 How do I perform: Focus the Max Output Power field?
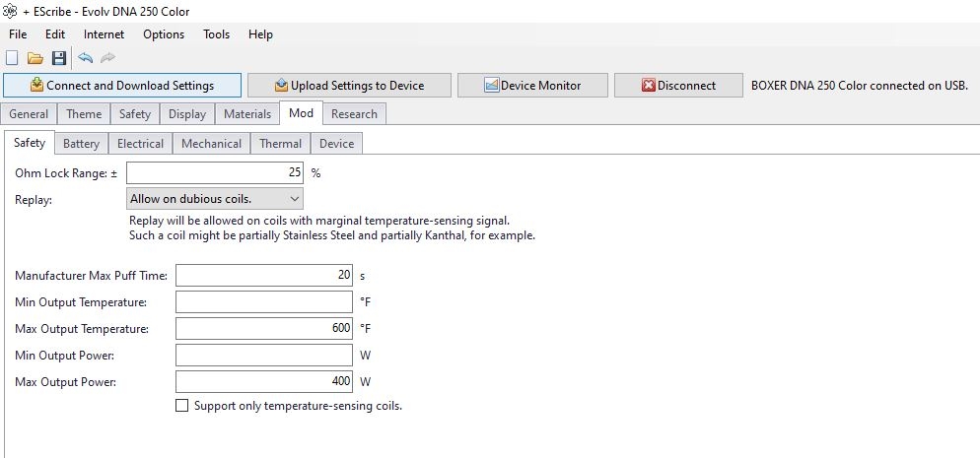pos(263,381)
